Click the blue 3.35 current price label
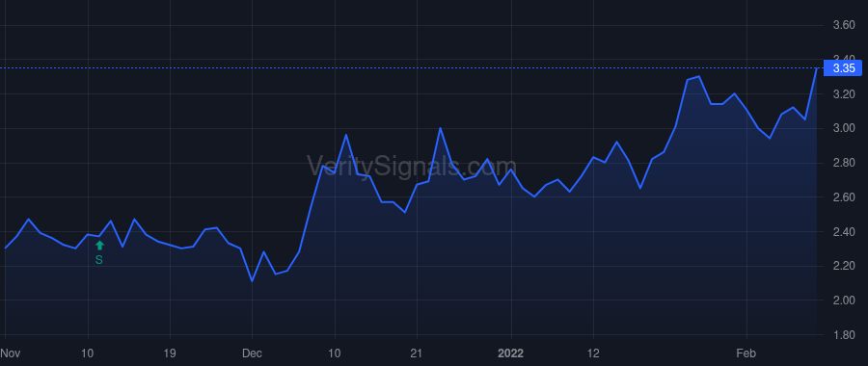Viewport: 868px width, 366px height. point(844,68)
